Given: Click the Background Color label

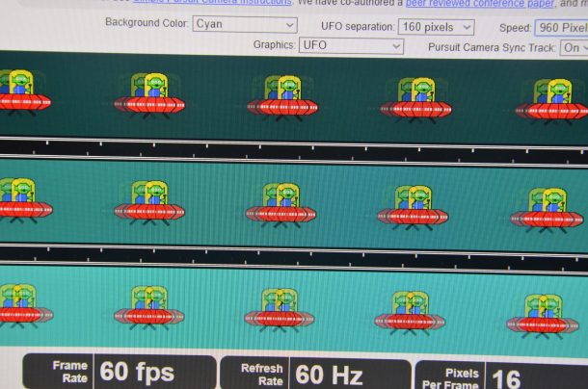Looking at the screenshot, I should [x=147, y=22].
